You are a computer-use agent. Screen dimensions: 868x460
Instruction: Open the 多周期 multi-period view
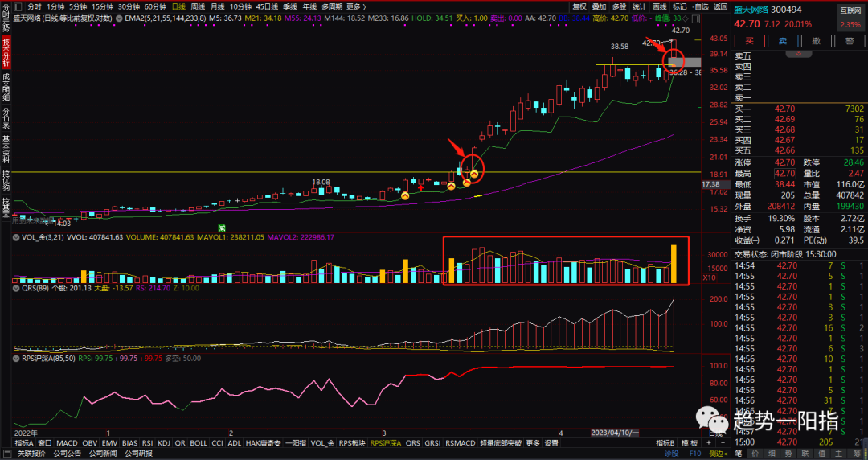[x=332, y=6]
